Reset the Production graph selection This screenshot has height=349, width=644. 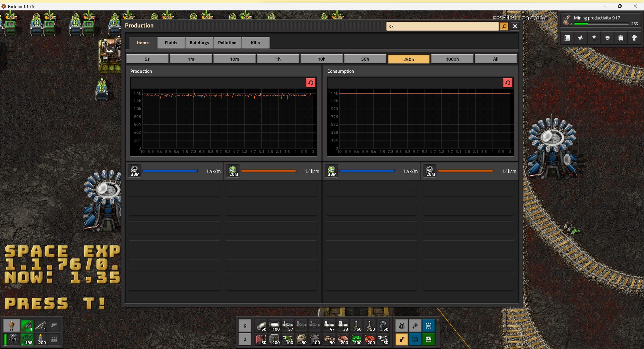[x=311, y=83]
